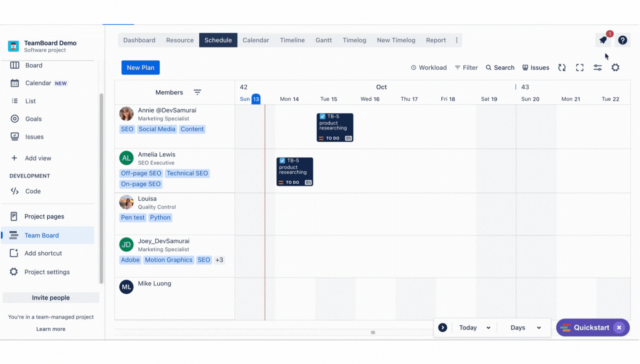The width and height of the screenshot is (640, 364).
Task: Click the New Plan button
Action: coord(140,68)
